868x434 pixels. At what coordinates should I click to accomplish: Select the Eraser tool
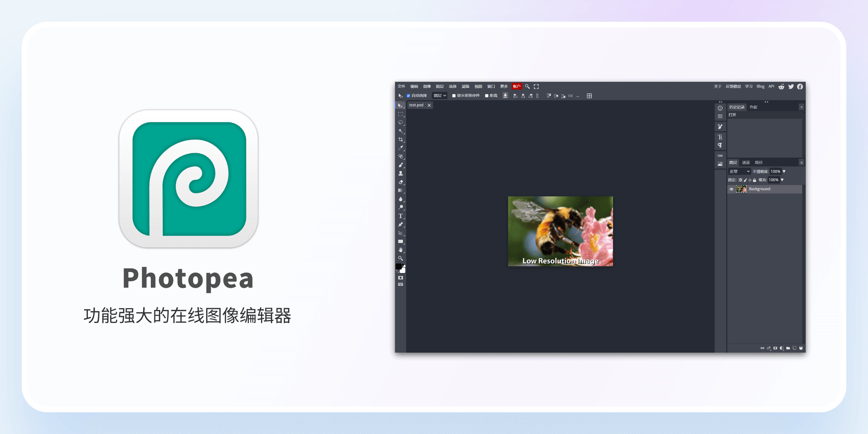[400, 182]
